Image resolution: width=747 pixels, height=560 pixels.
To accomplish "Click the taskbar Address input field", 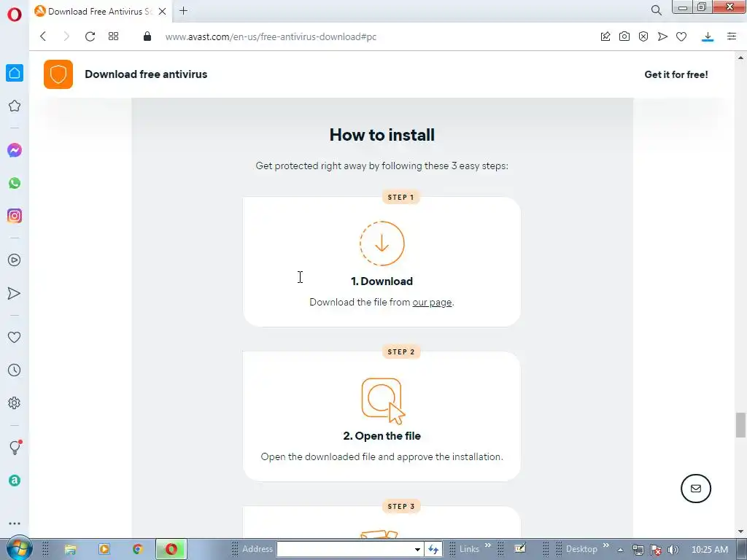I will pyautogui.click(x=345, y=549).
